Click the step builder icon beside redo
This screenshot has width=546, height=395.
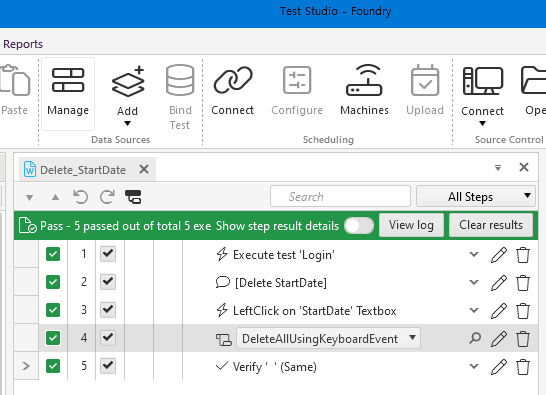pos(133,197)
